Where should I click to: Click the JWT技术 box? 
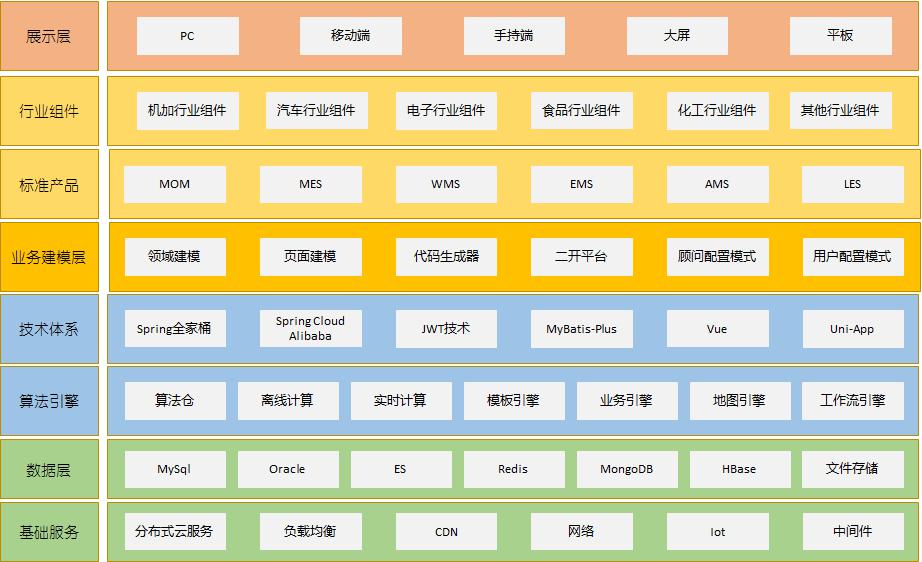point(446,329)
